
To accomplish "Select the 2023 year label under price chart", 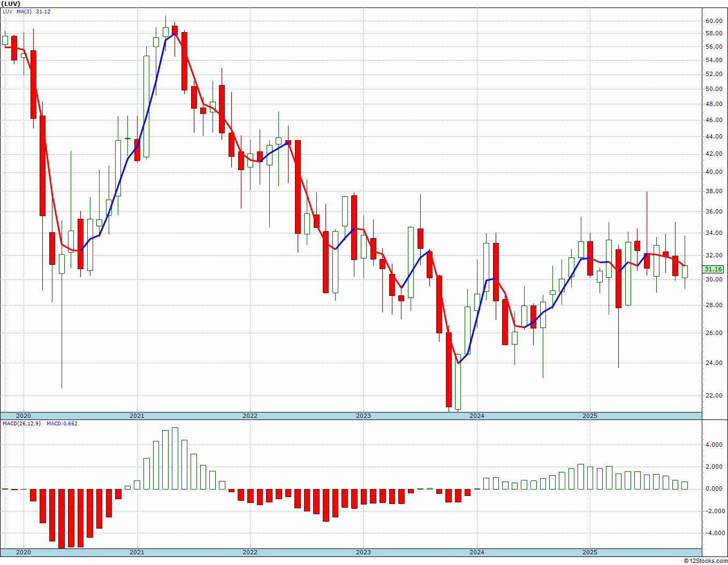I will [363, 416].
